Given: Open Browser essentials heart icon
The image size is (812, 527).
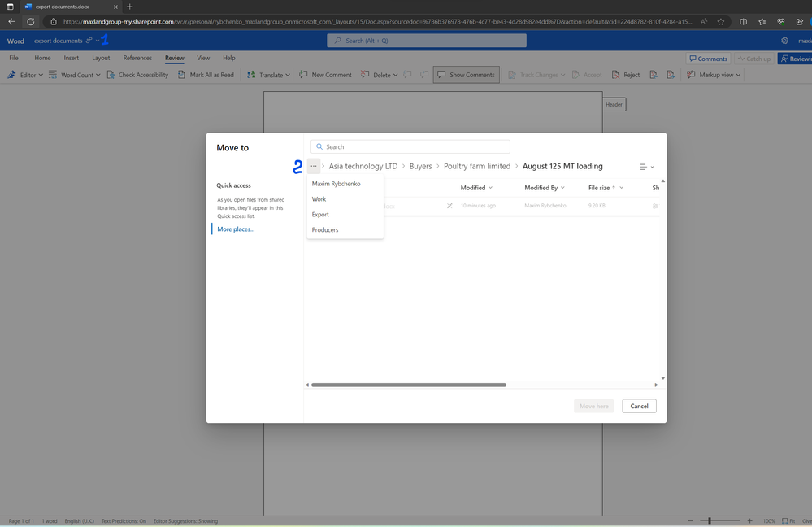Looking at the screenshot, I should (x=781, y=22).
